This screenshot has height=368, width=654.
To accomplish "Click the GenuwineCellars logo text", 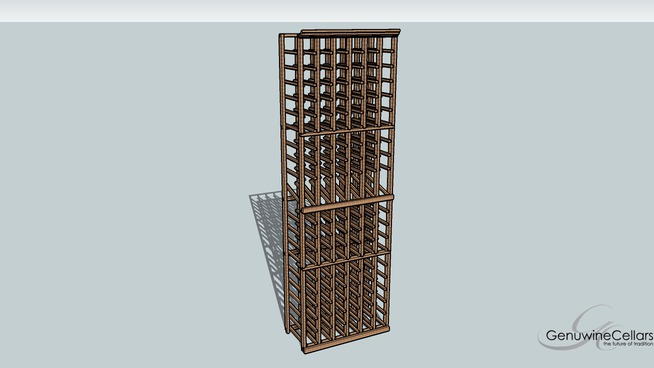I will pyautogui.click(x=599, y=335).
